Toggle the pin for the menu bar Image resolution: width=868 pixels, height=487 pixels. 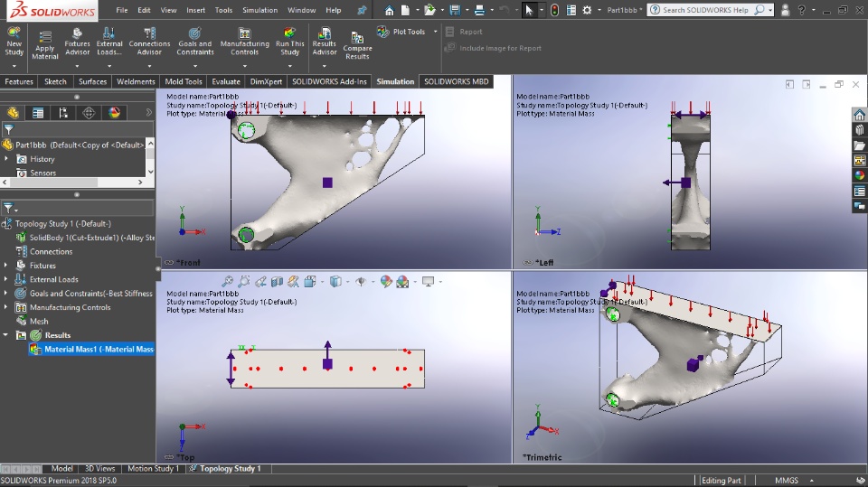click(x=363, y=10)
